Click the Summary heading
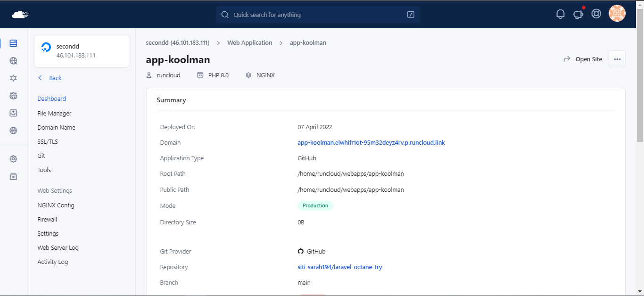This screenshot has width=644, height=296. point(171,100)
